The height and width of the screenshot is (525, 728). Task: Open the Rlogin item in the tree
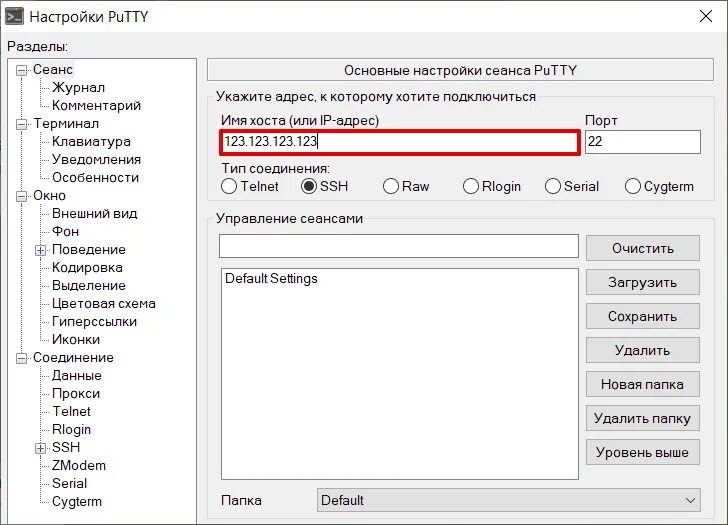click(71, 430)
